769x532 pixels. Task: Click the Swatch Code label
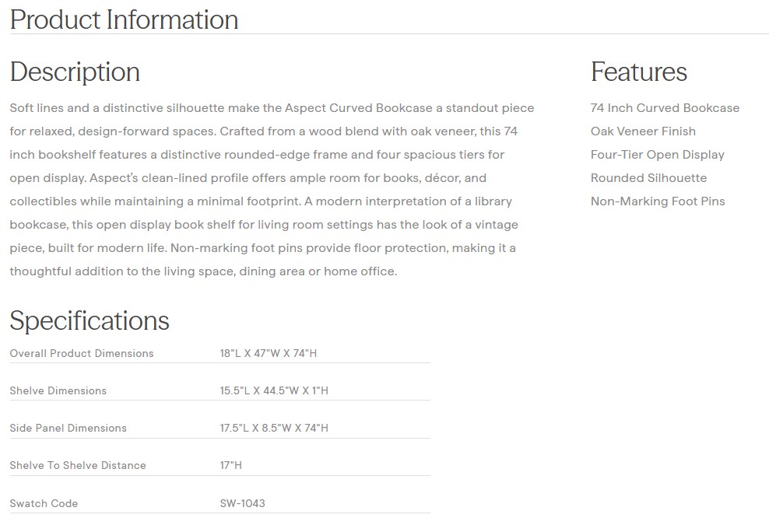pos(44,503)
